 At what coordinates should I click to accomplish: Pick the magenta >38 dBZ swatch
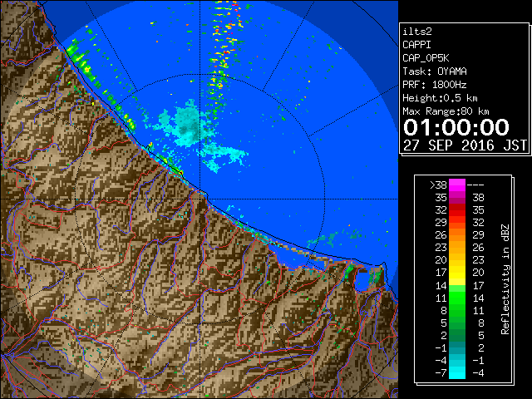[x=457, y=185]
